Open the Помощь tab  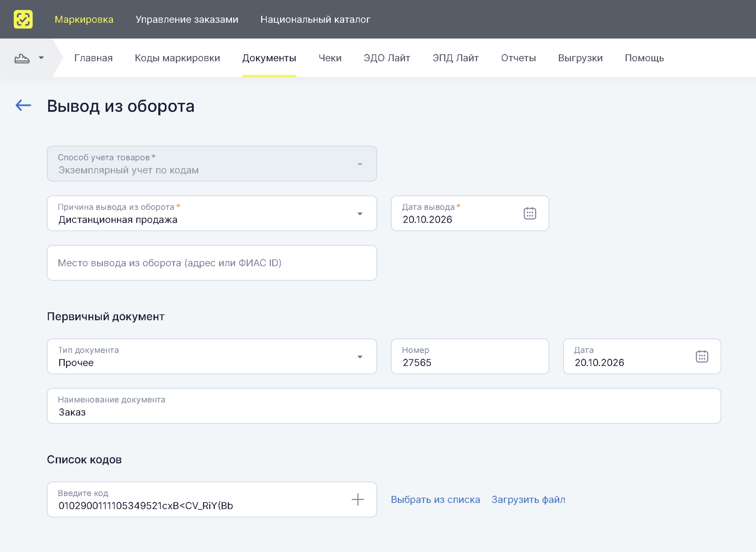644,58
